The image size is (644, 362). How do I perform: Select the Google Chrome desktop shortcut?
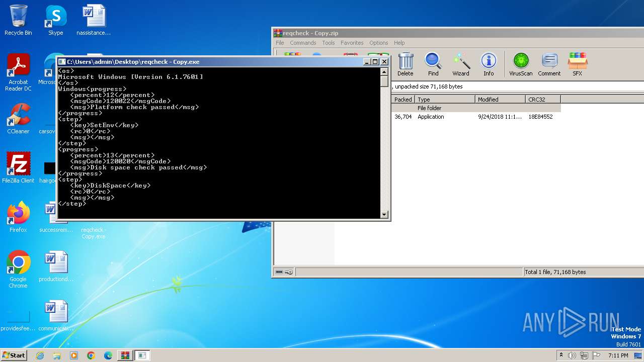tap(18, 269)
